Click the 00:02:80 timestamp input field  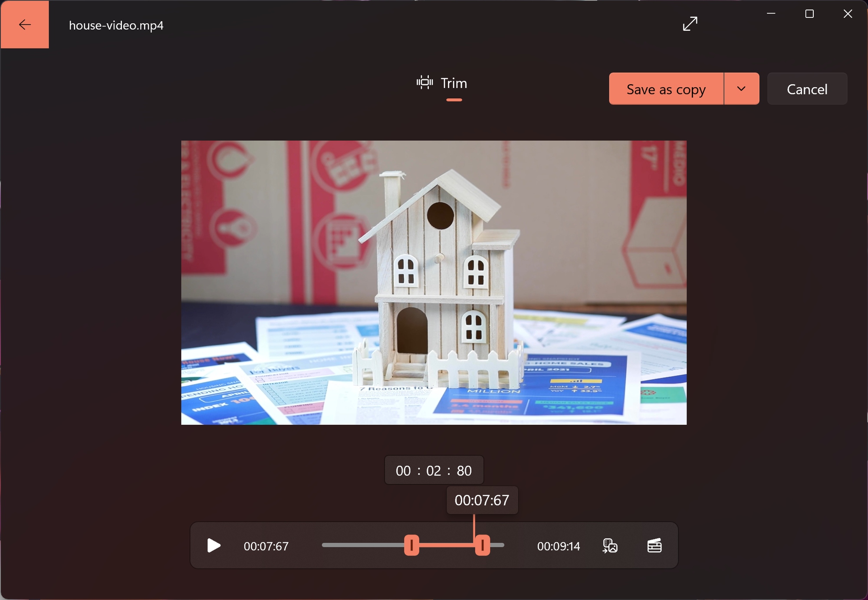433,471
